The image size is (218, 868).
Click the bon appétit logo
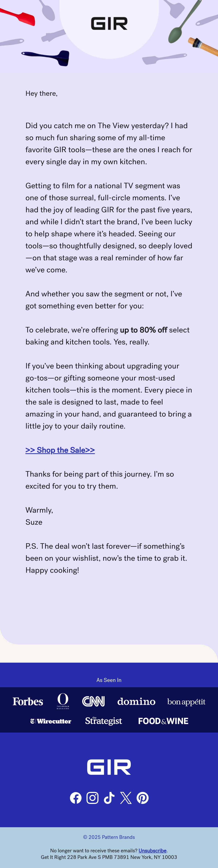[186, 702]
